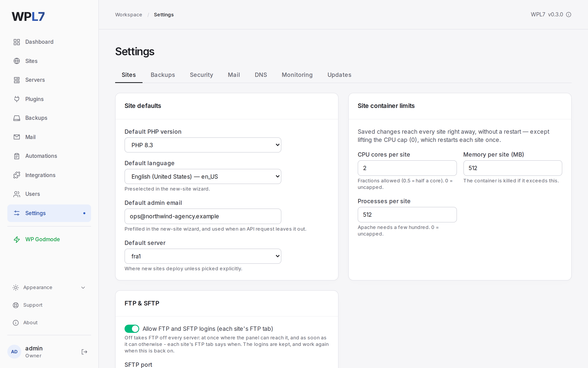The width and height of the screenshot is (588, 368).
Task: Toggle Allow FTP and SFTP logins switch
Action: click(x=132, y=329)
